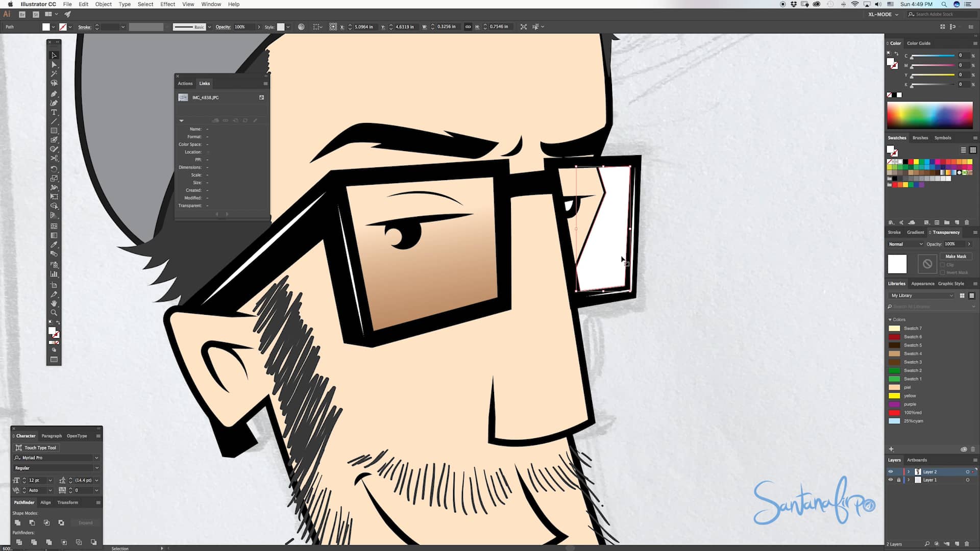Select the yellow swatch in Colors list
This screenshot has width=980, height=551.
895,395
